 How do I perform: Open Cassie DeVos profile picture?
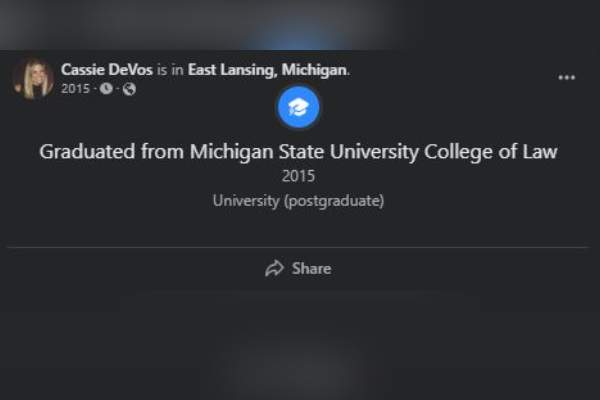[x=33, y=78]
